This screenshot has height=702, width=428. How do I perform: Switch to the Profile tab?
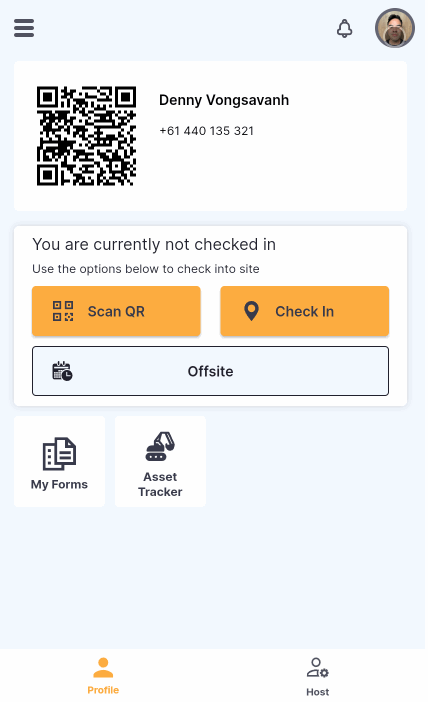103,676
